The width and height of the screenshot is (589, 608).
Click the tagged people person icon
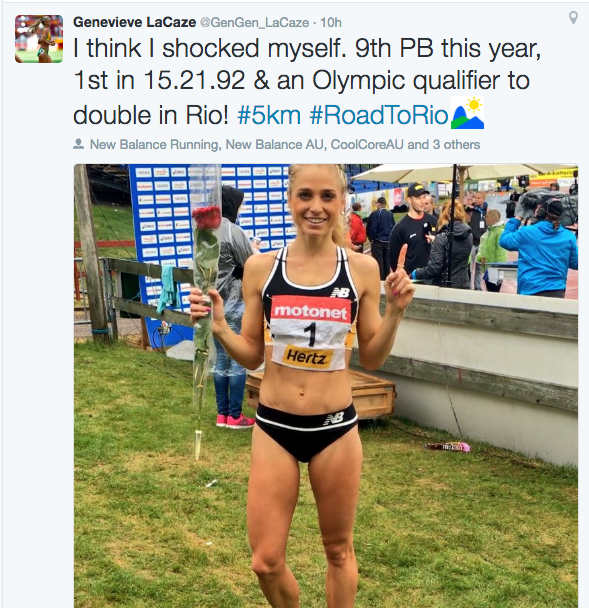coord(79,144)
